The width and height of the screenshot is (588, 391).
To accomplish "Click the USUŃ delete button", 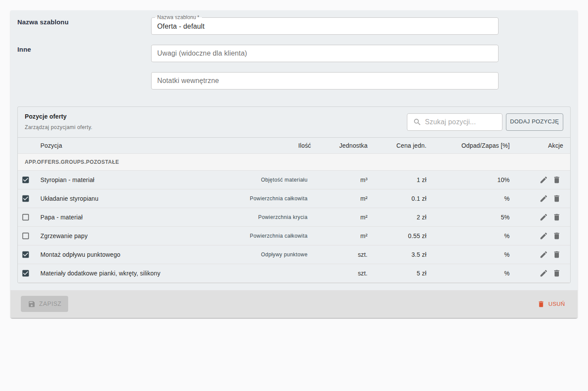I will coord(551,304).
